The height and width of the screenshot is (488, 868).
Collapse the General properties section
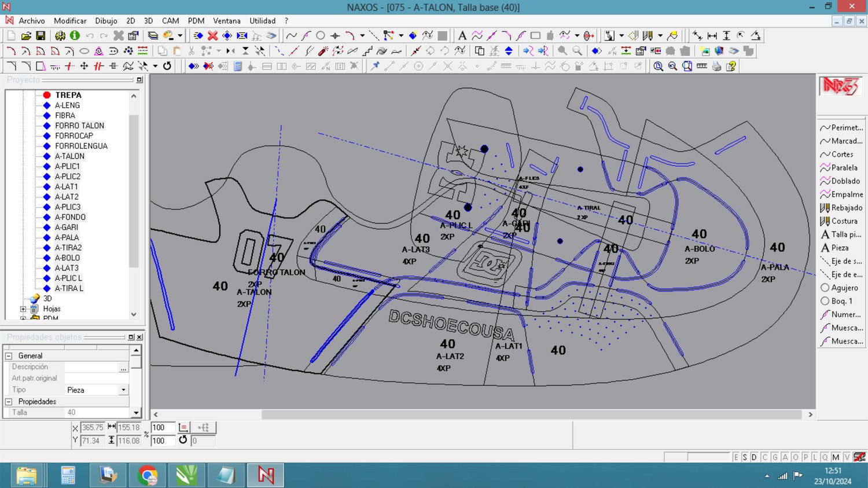pyautogui.click(x=9, y=356)
